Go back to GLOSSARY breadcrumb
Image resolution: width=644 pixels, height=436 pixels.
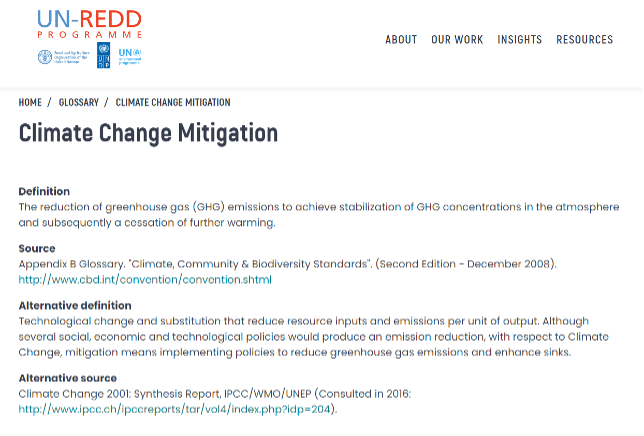[x=79, y=102]
